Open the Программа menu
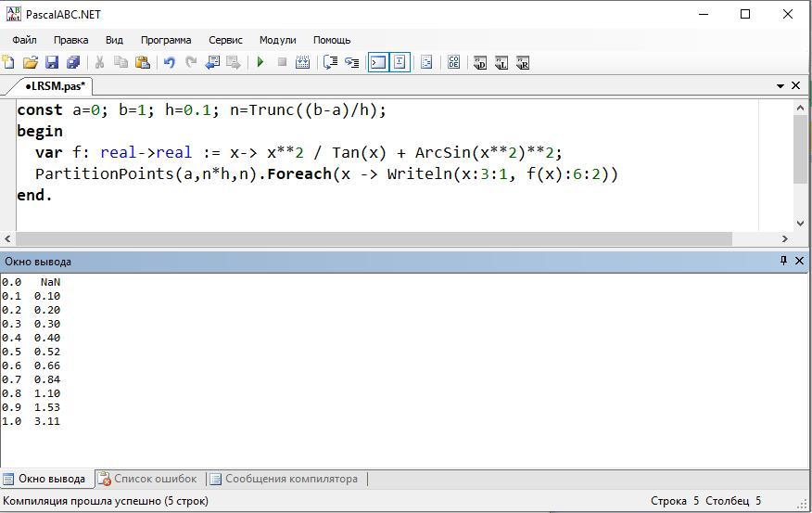The image size is (812, 513). [166, 40]
